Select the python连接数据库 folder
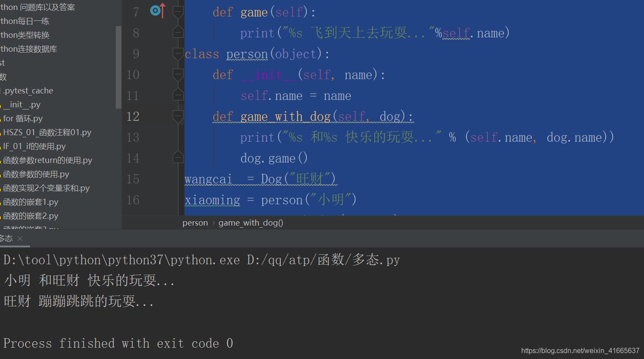The height and width of the screenshot is (359, 644). point(29,49)
